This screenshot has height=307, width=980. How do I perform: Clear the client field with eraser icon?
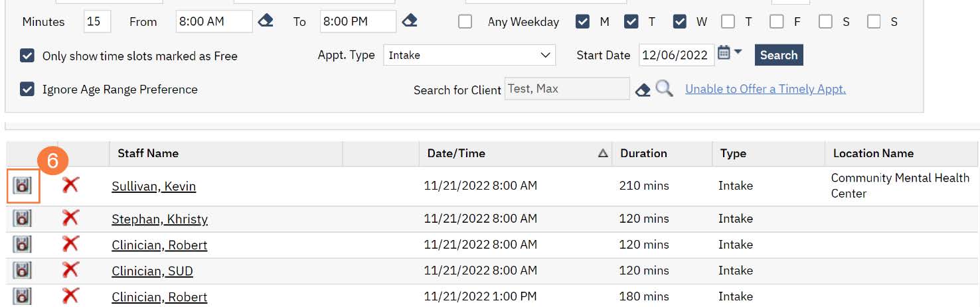pyautogui.click(x=642, y=90)
